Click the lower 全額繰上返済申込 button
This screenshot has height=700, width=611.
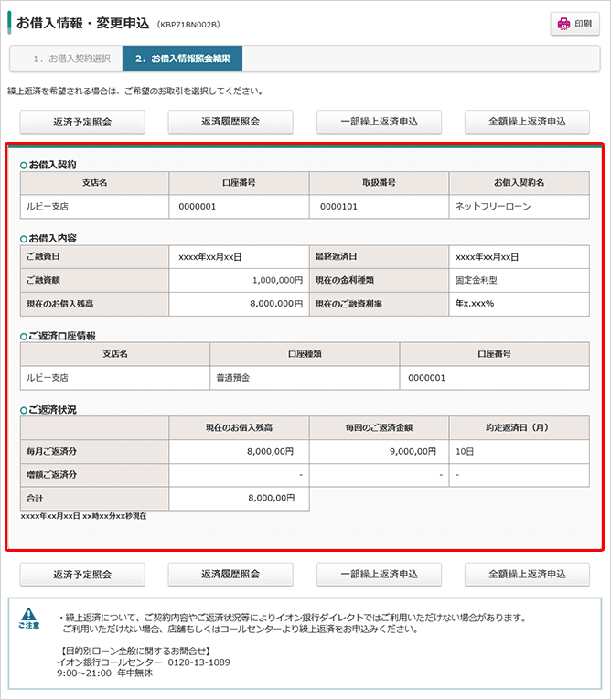point(527,574)
